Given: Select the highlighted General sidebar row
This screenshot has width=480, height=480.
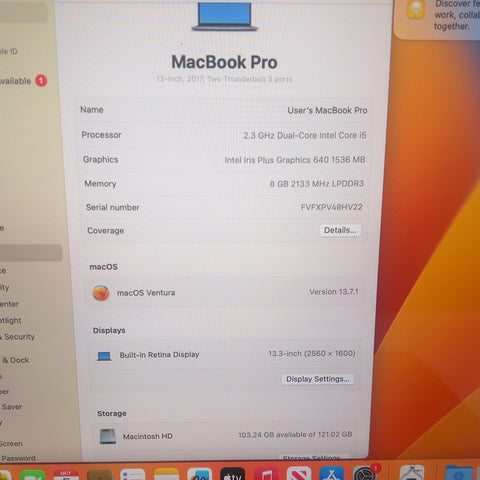Looking at the screenshot, I should click(31, 253).
